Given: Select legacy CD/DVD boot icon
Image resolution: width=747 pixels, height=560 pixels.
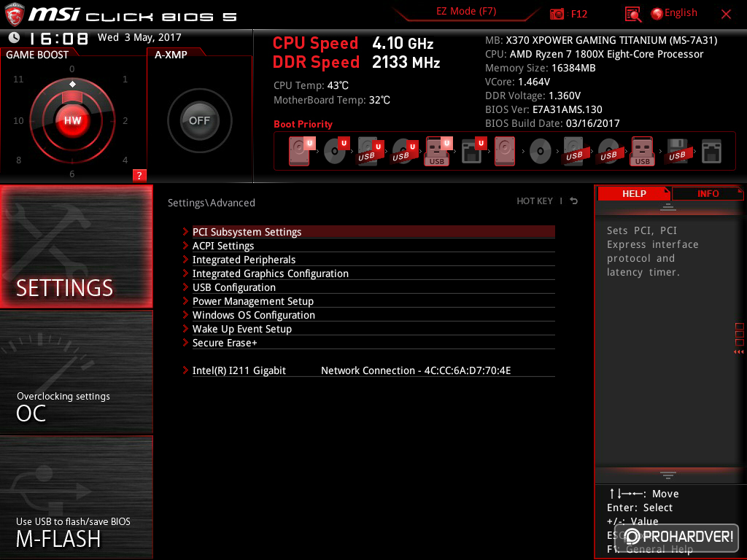Looking at the screenshot, I should tap(541, 152).
